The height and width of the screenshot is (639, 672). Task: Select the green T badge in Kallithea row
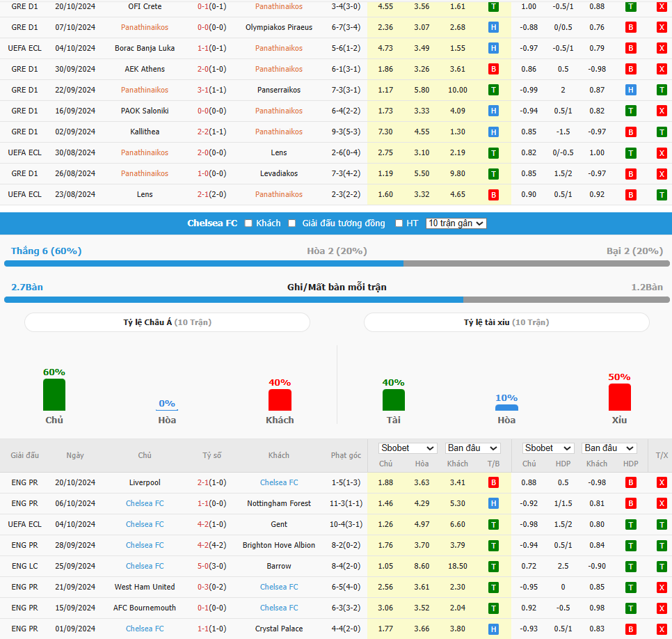[662, 132]
